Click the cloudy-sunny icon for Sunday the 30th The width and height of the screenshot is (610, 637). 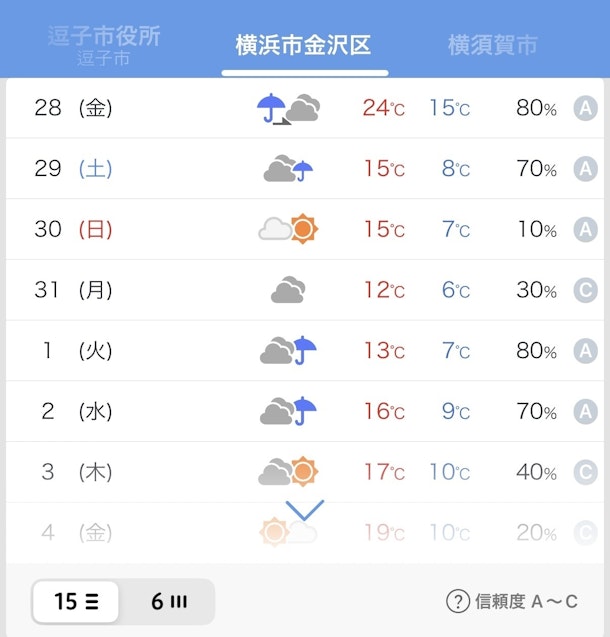[288, 229]
